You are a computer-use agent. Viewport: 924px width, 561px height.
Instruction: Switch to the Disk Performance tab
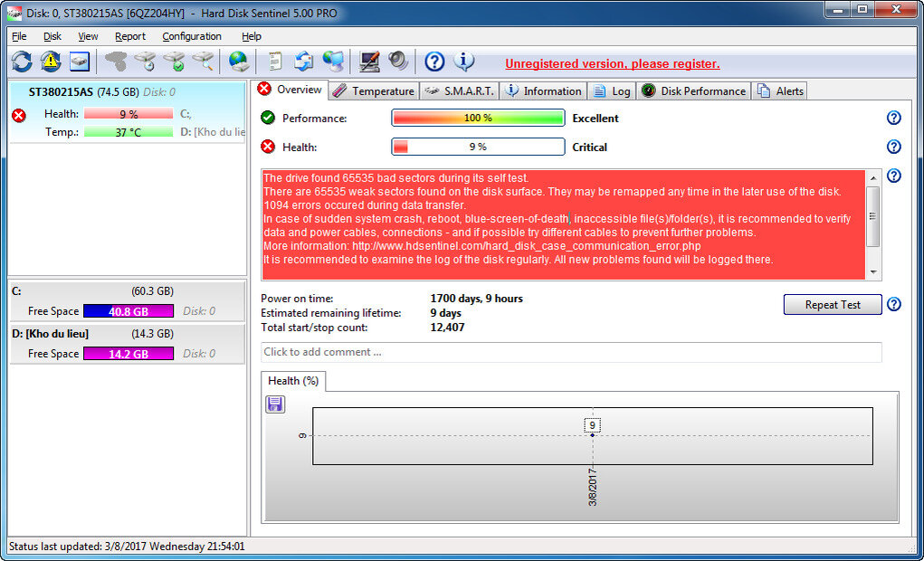point(693,91)
